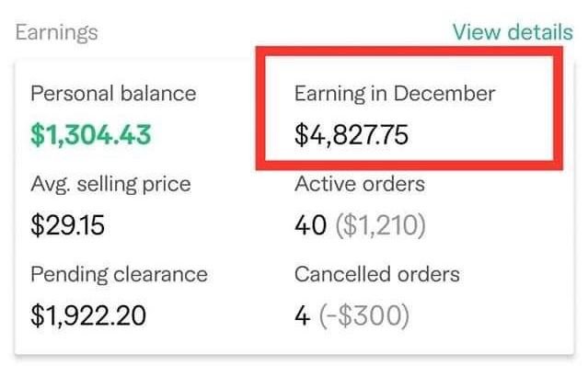Viewport: 588px width, 366px height.
Task: Select the Earning in December label
Action: pos(395,94)
